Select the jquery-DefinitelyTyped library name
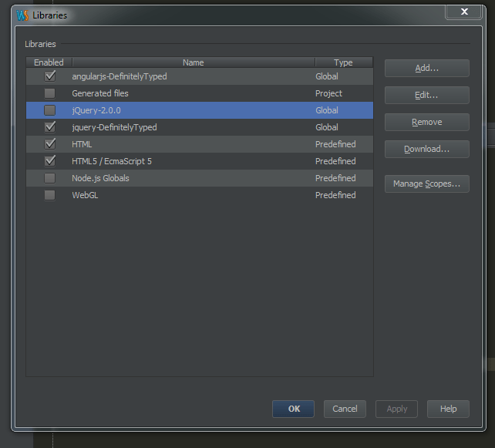The height and width of the screenshot is (448, 495). pyautogui.click(x=114, y=127)
